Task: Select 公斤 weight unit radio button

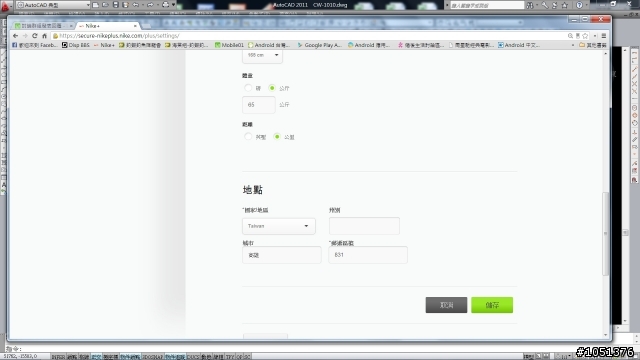Action: [272, 88]
